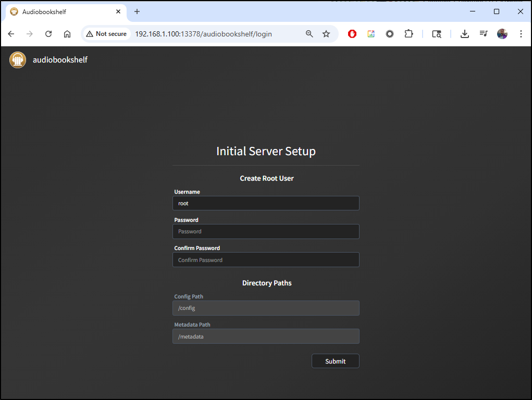Open the media controls icon
Viewport: 532px width, 400px height.
tap(484, 34)
